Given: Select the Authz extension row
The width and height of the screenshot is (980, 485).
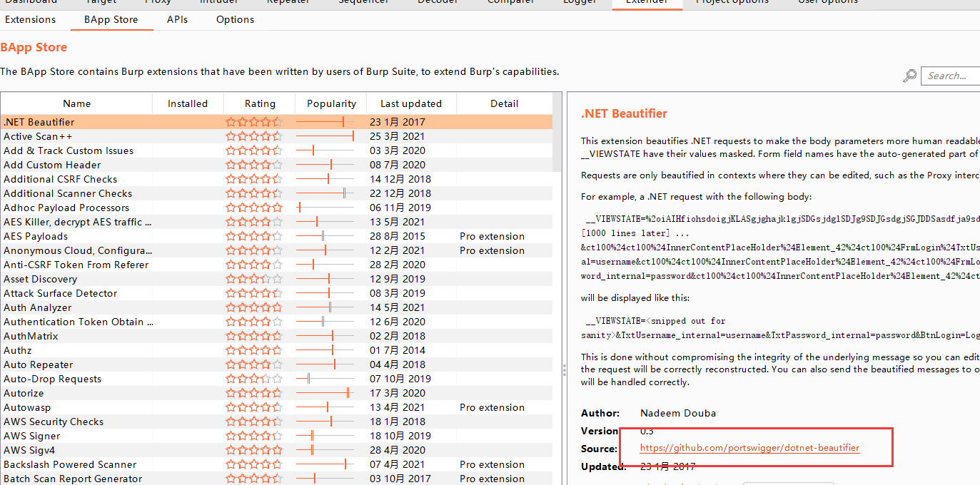Looking at the screenshot, I should coord(276,350).
